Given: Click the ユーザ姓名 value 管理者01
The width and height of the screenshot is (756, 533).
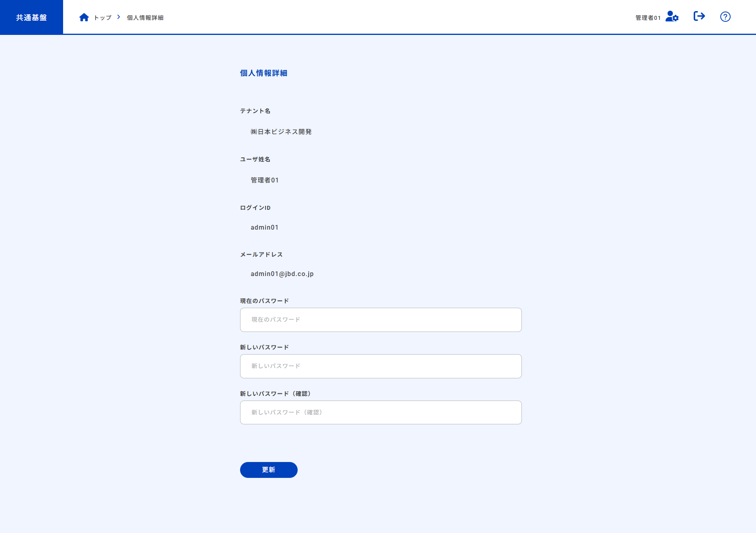Looking at the screenshot, I should 264,180.
